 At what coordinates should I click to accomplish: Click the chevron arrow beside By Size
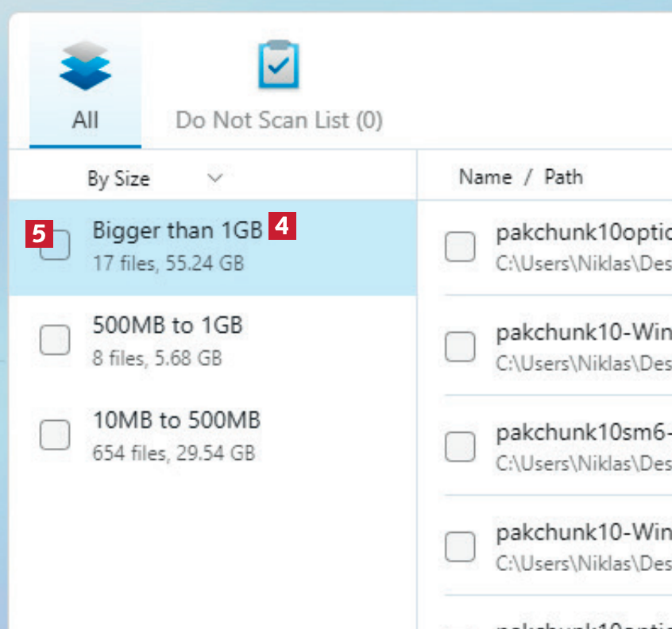[x=214, y=179]
